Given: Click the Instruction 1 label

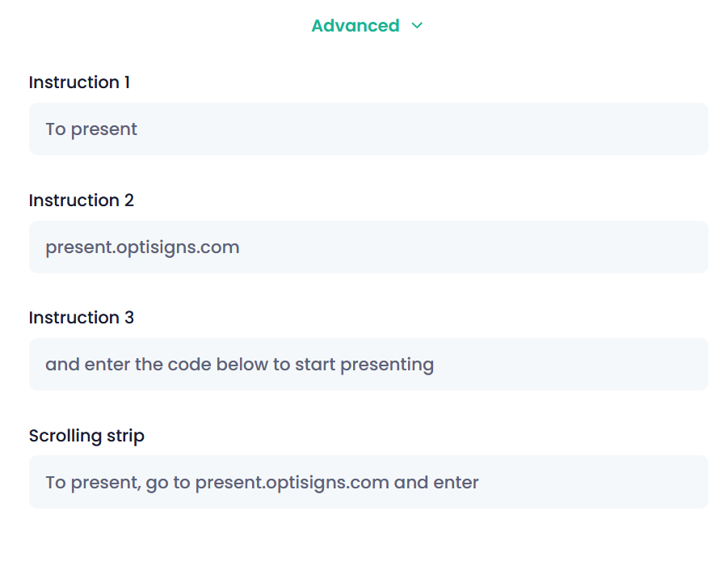Looking at the screenshot, I should 79,82.
